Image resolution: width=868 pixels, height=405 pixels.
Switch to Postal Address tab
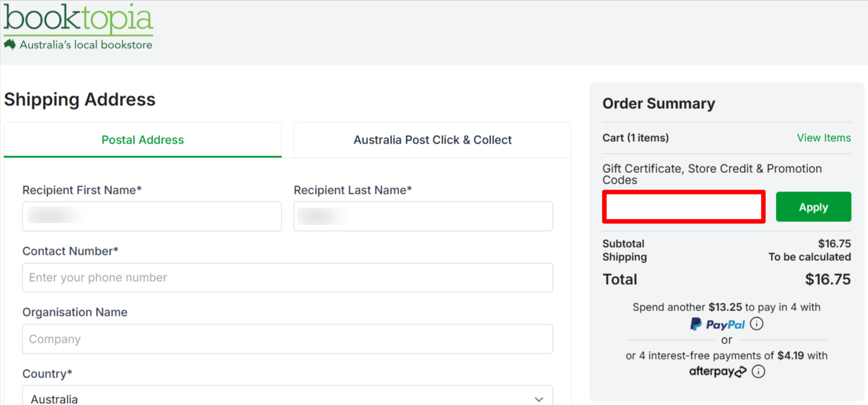click(x=143, y=140)
